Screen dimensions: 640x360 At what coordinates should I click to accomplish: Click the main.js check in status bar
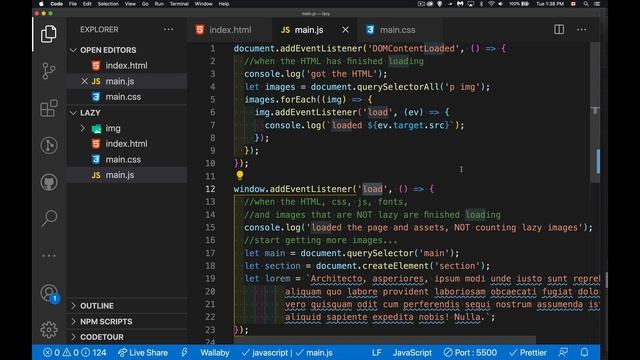(314, 353)
